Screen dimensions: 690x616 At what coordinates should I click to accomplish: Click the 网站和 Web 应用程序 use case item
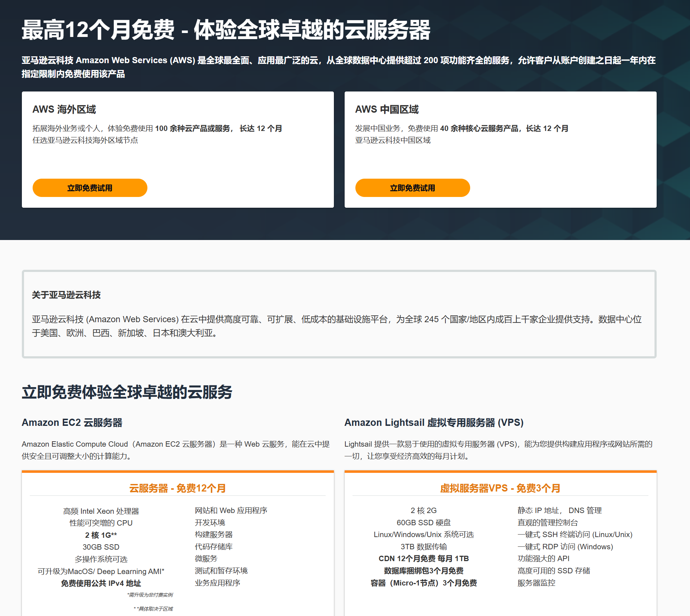(231, 511)
